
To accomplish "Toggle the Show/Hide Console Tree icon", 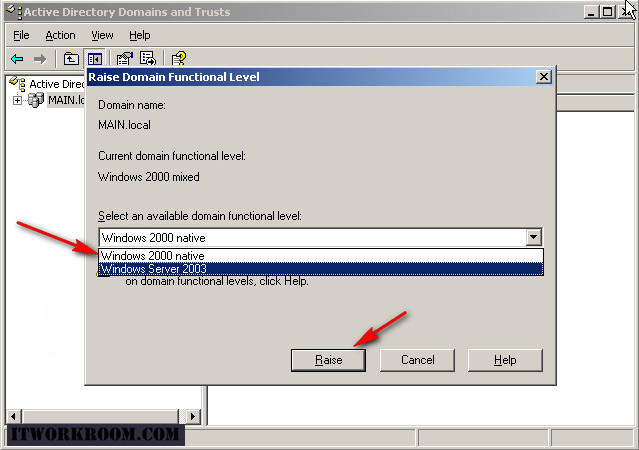I will coord(95,59).
